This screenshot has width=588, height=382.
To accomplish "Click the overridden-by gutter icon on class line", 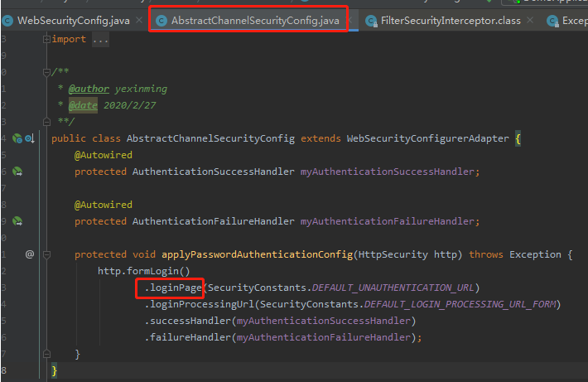I will [30, 138].
